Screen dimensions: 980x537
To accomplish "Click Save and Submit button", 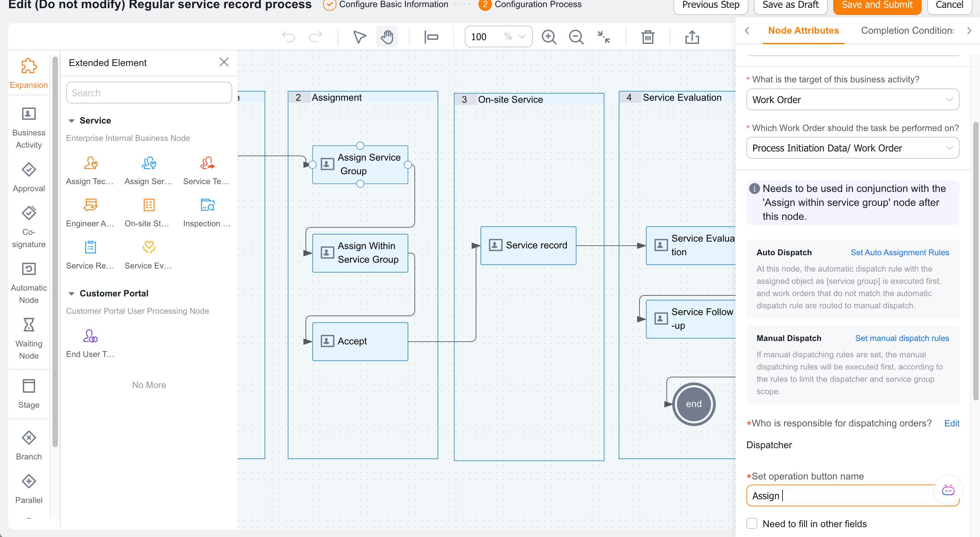I will click(x=877, y=5).
